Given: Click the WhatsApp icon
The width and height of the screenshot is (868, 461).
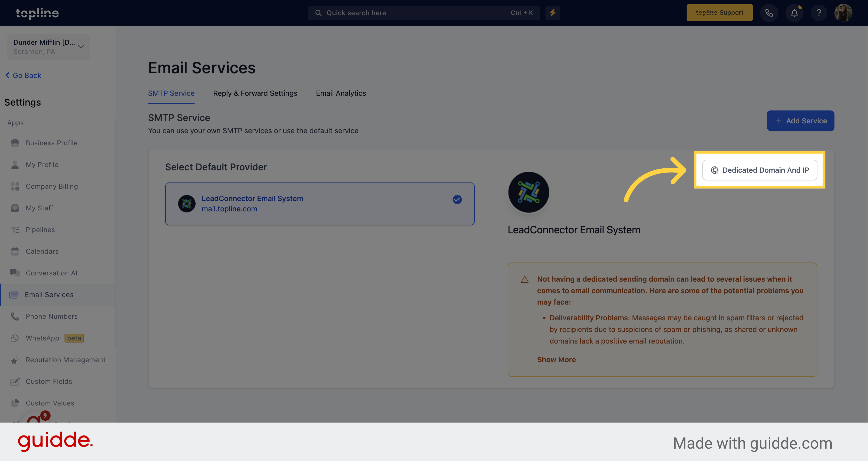Looking at the screenshot, I should pos(15,338).
